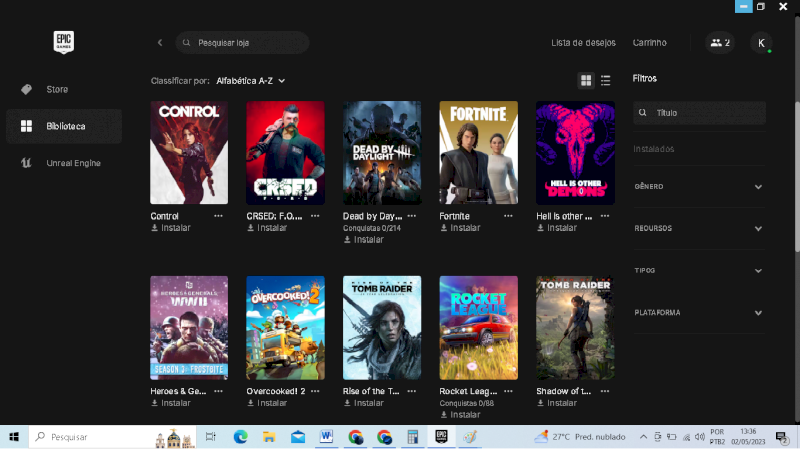Open the Fortnite cover thumbnail
The image size is (800, 449).
click(x=479, y=153)
